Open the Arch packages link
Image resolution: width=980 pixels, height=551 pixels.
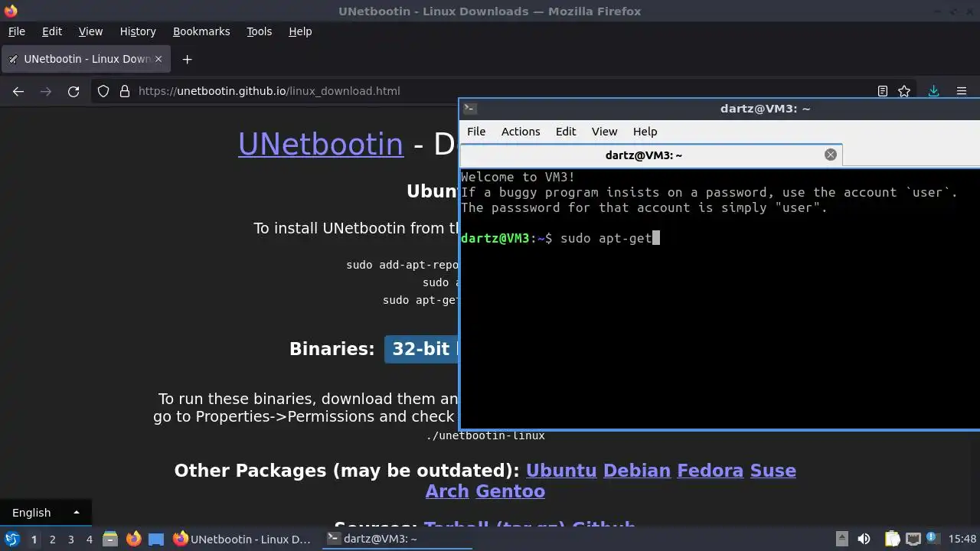[447, 491]
